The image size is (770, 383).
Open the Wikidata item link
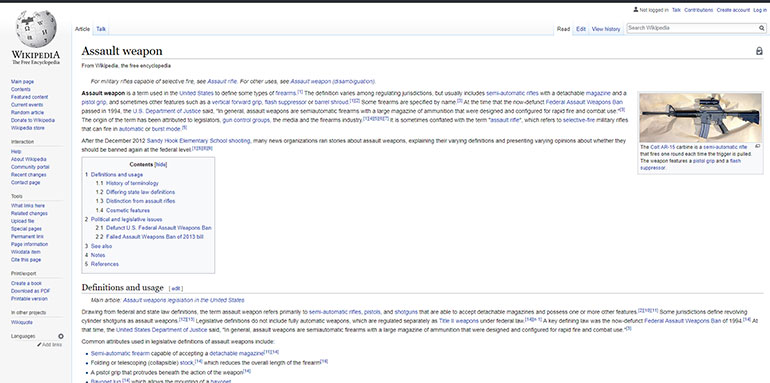[x=26, y=252]
